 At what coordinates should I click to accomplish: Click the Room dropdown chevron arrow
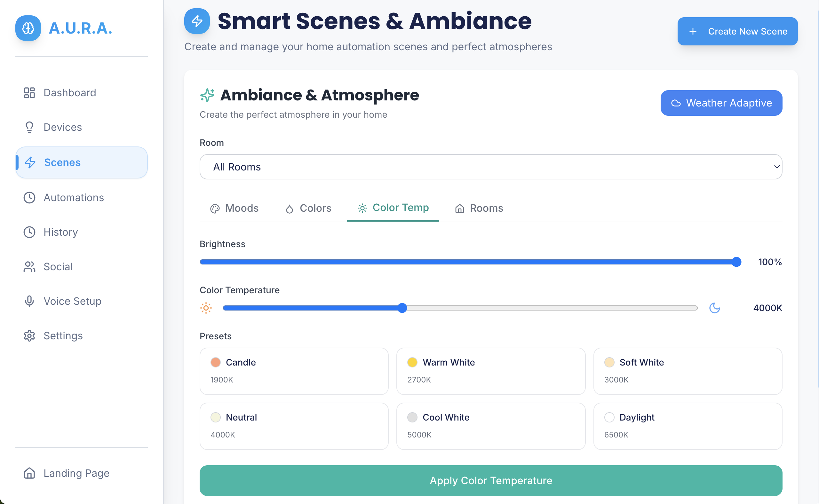point(777,167)
